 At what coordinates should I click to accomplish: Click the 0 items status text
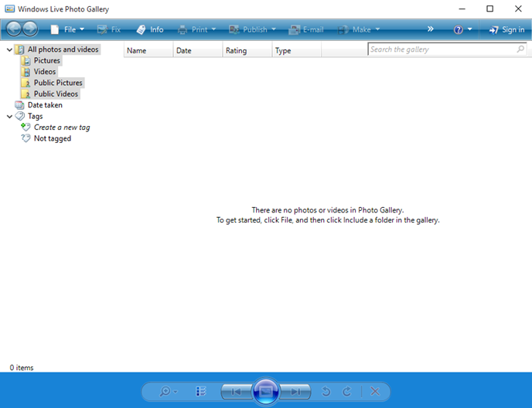[22, 368]
